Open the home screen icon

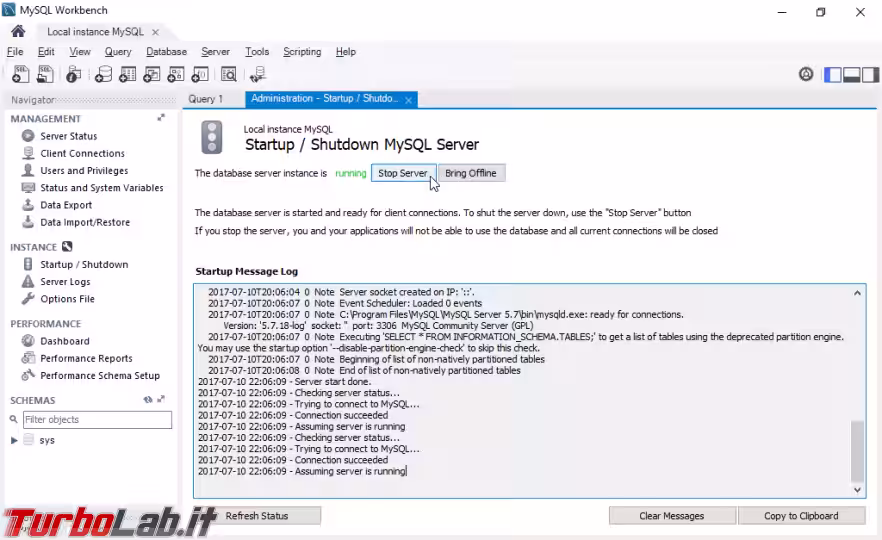pos(18,32)
